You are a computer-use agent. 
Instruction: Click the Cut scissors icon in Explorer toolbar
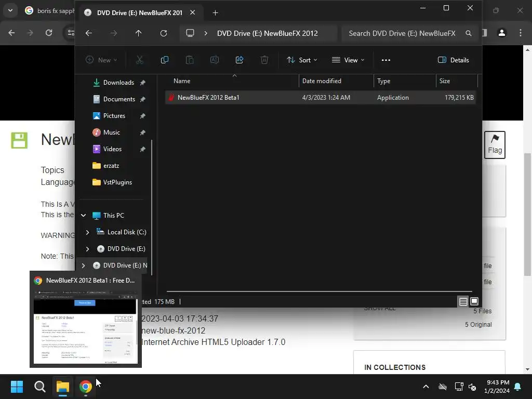click(x=139, y=60)
